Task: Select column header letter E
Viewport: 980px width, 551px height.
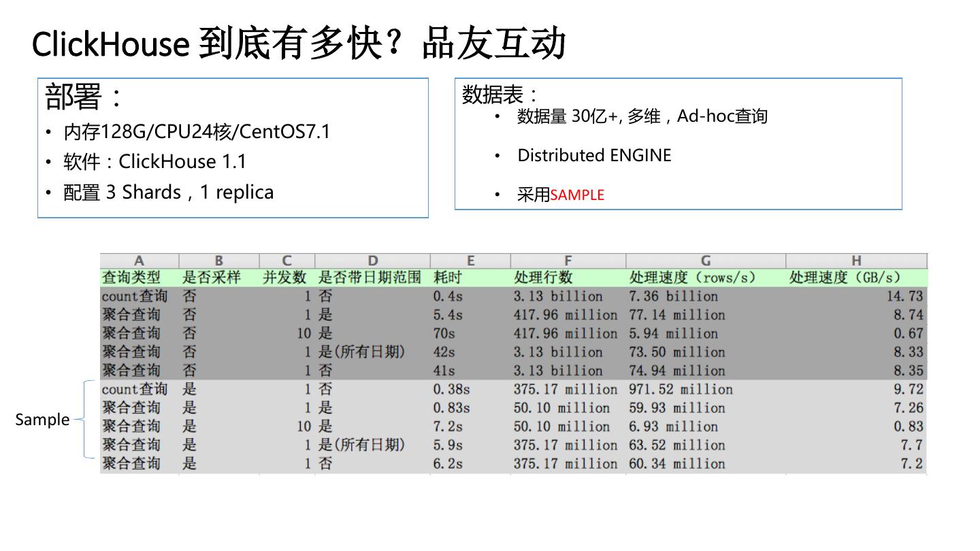Action: point(470,261)
